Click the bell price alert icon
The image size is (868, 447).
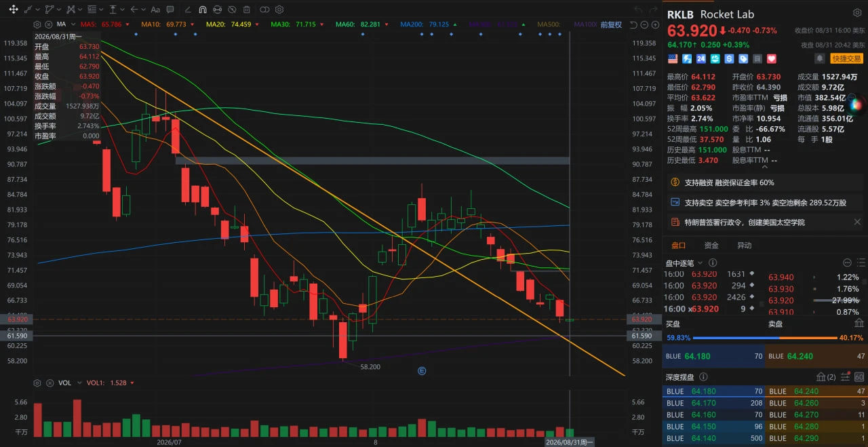[x=819, y=58]
